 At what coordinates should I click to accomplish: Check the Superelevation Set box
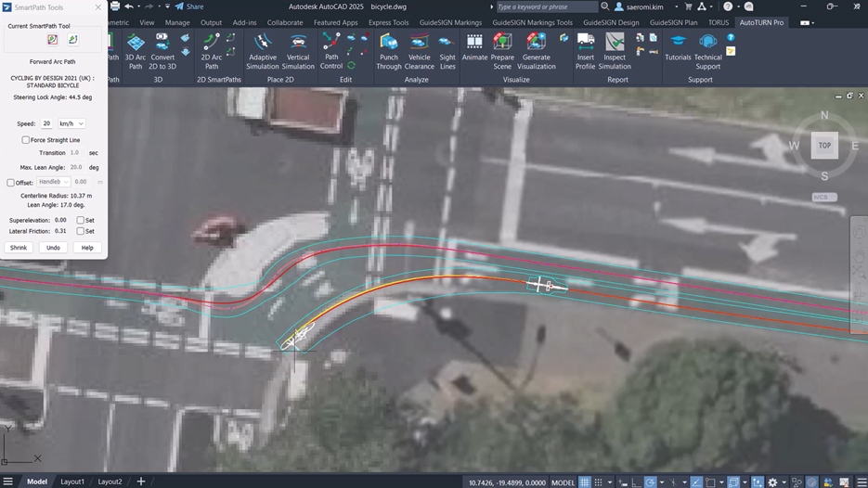tap(81, 220)
